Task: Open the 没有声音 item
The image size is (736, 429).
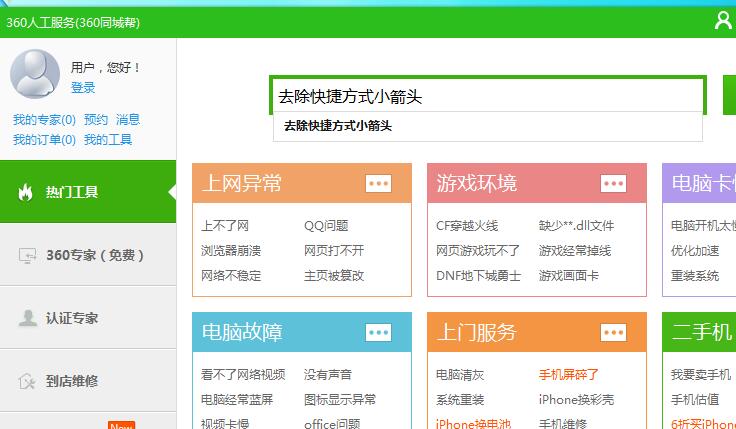Action: pos(328,375)
